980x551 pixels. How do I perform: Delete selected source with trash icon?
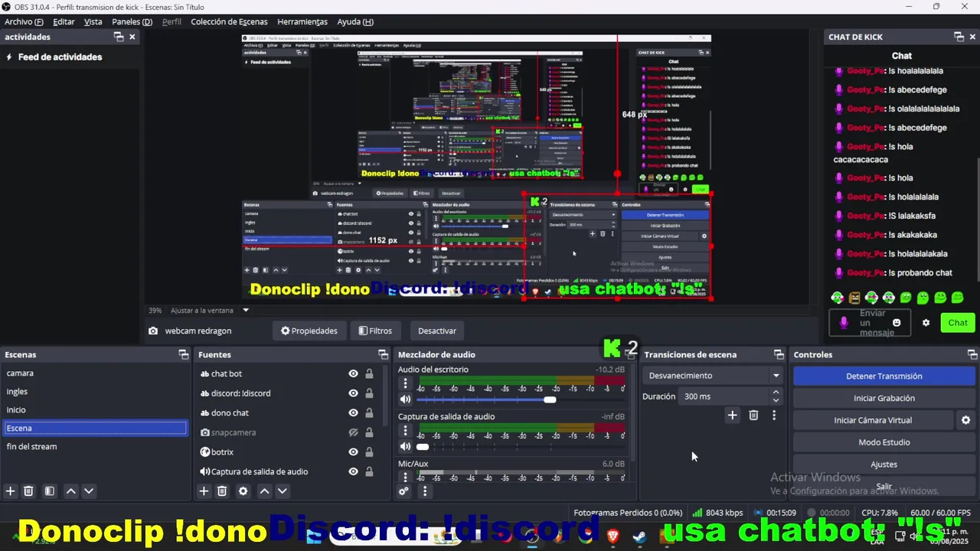[x=222, y=491]
